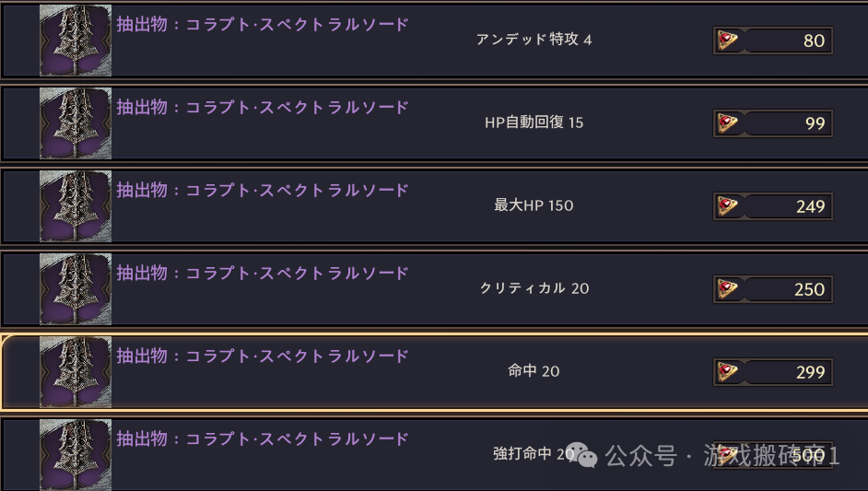Click the HP自動回復 15 stat text
Screen dimensions: 868x491
(x=534, y=123)
